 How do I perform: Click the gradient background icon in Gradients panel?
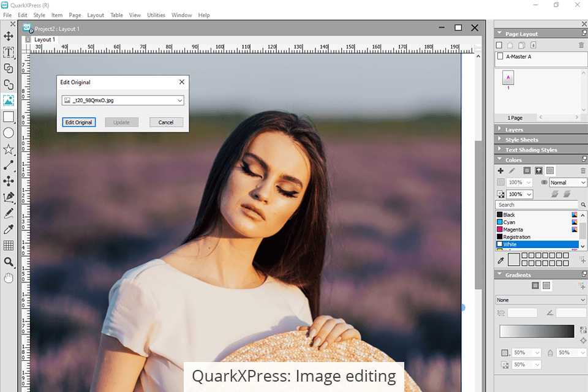coord(547,285)
